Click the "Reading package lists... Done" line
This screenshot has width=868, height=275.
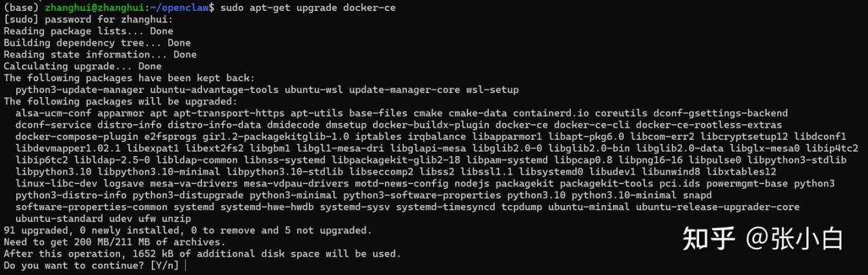88,31
